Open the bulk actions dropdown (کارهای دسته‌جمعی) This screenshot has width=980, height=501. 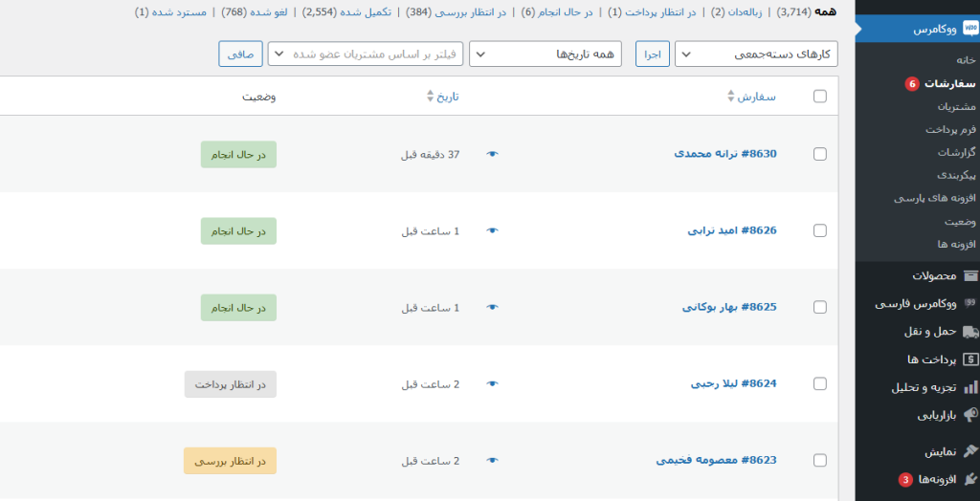[x=756, y=54]
